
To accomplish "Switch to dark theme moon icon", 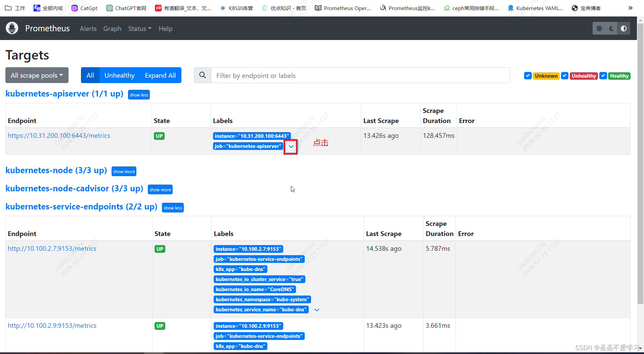I will [x=612, y=29].
